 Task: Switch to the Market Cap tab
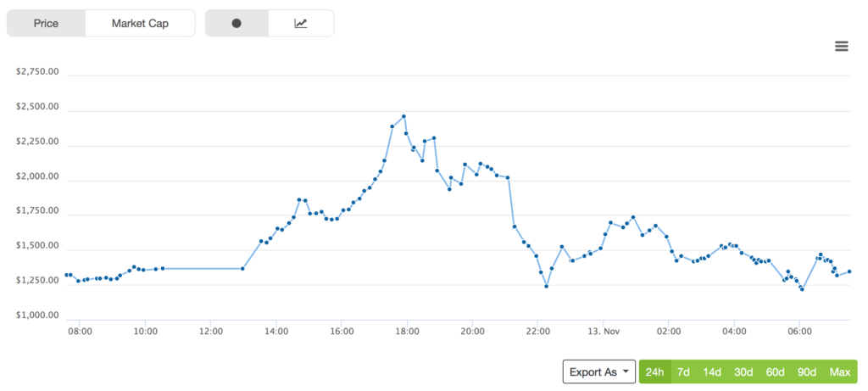(140, 24)
